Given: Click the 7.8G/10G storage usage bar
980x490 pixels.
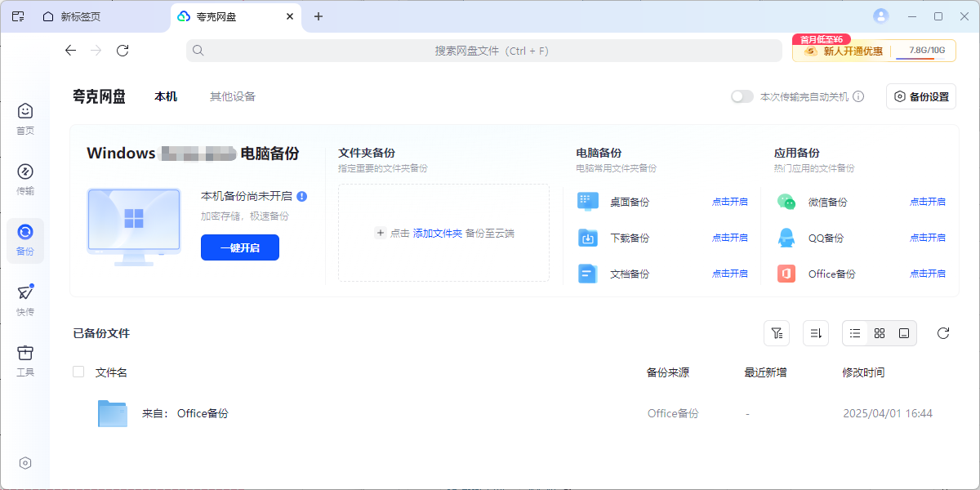Looking at the screenshot, I should pos(926,51).
